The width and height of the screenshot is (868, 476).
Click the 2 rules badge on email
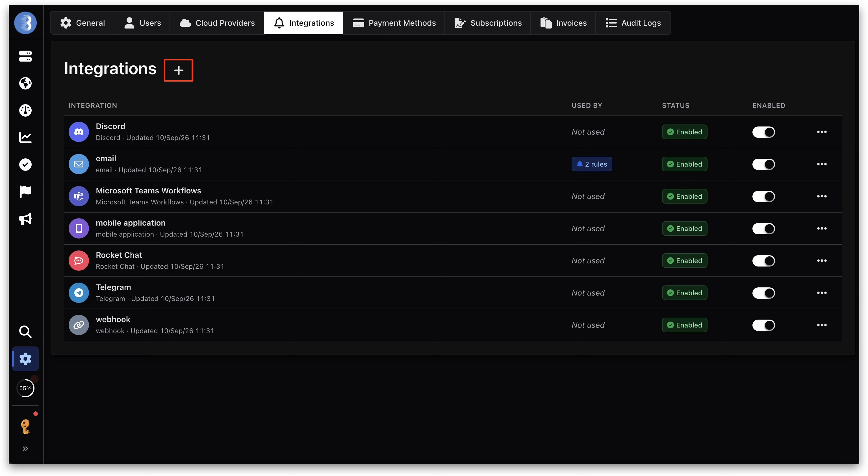click(592, 164)
